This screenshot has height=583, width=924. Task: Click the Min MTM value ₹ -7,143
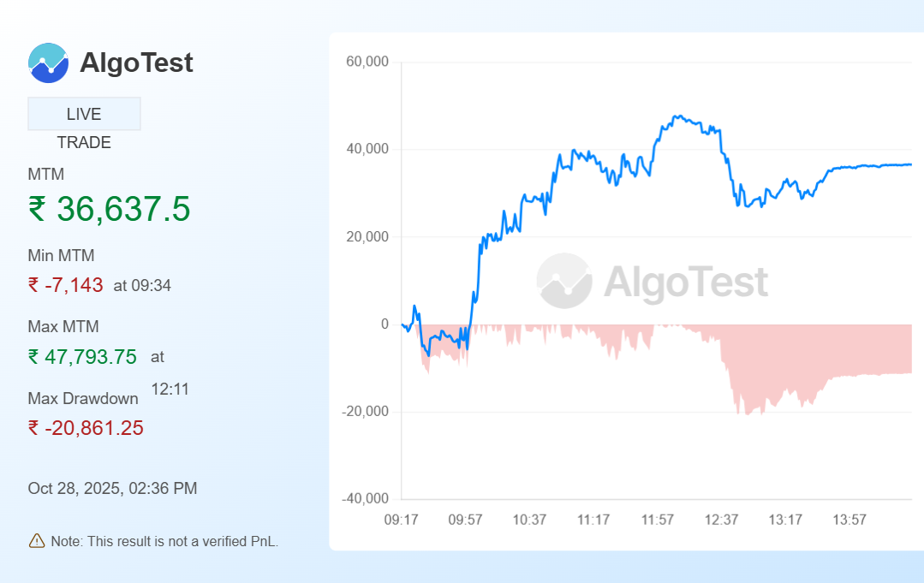66,285
